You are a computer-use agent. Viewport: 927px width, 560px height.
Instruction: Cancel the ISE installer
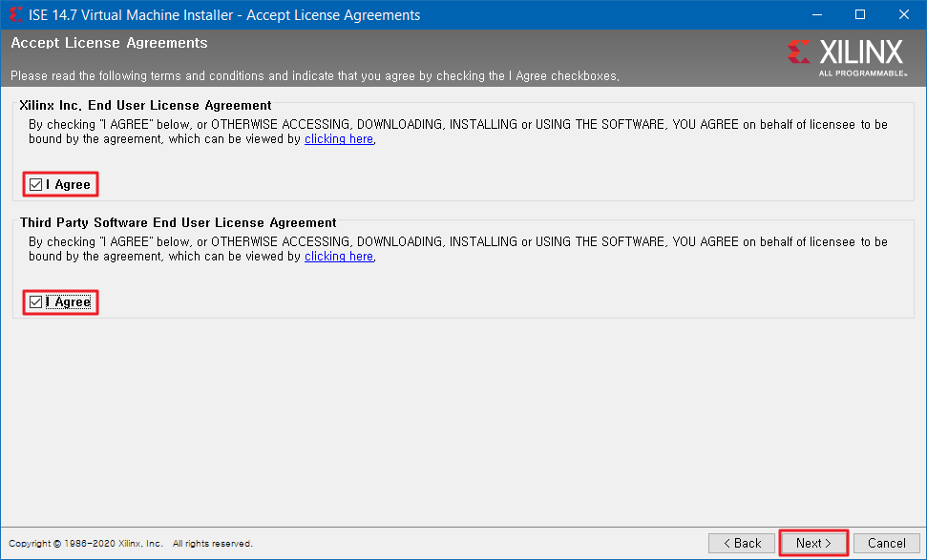click(x=886, y=543)
